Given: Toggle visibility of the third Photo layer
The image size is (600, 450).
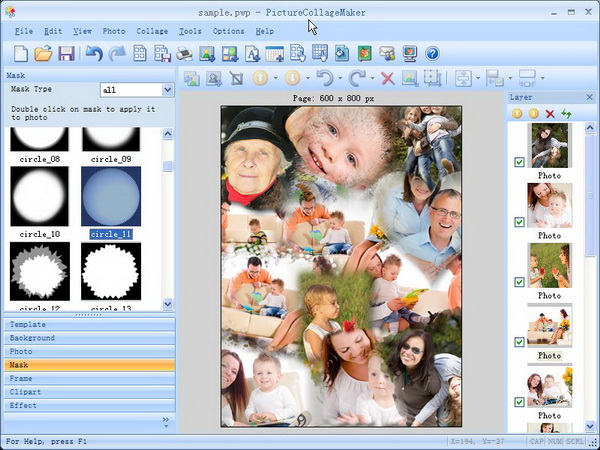Looking at the screenshot, I should click(x=519, y=282).
